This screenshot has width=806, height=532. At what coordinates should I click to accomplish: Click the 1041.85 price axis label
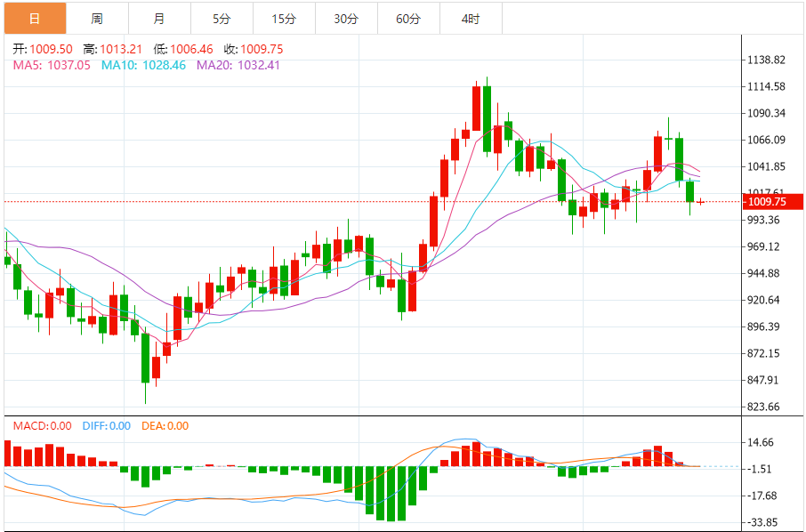coord(767,167)
